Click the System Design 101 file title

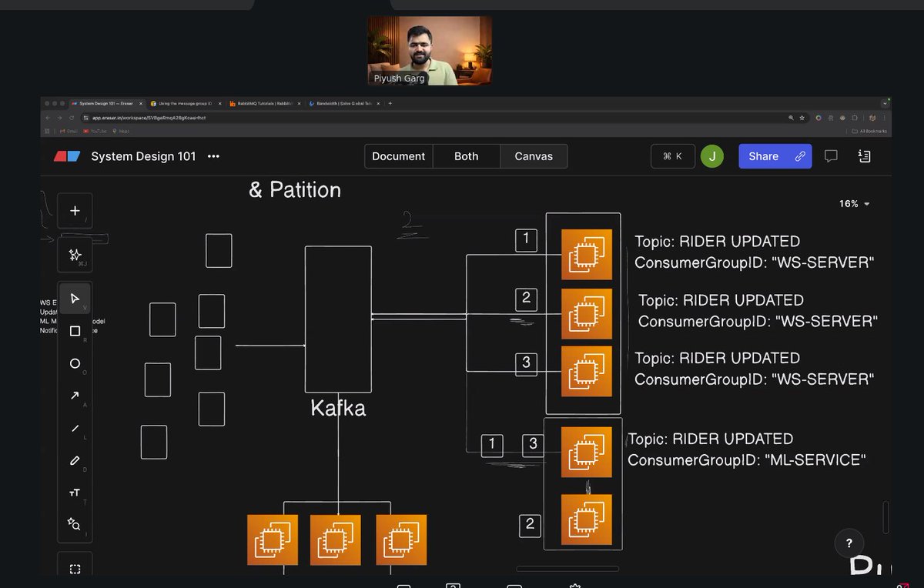click(x=143, y=156)
